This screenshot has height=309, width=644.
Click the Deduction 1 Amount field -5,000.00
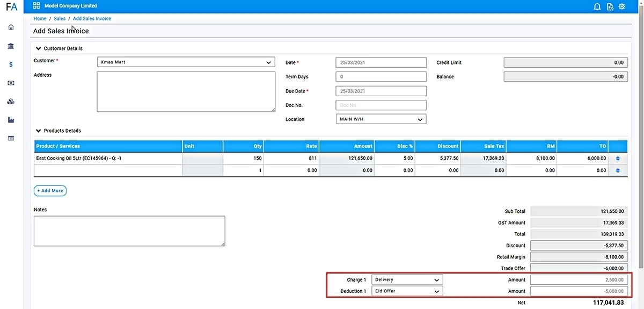[579, 291]
